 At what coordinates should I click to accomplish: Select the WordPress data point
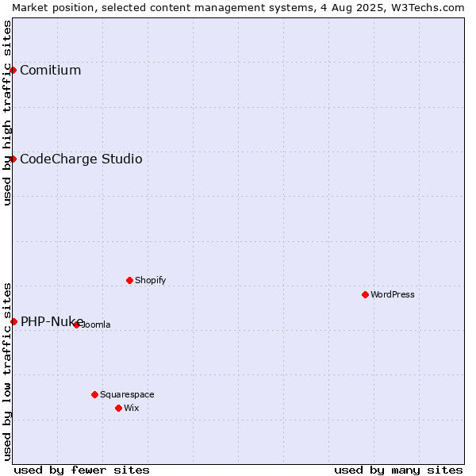click(x=365, y=295)
